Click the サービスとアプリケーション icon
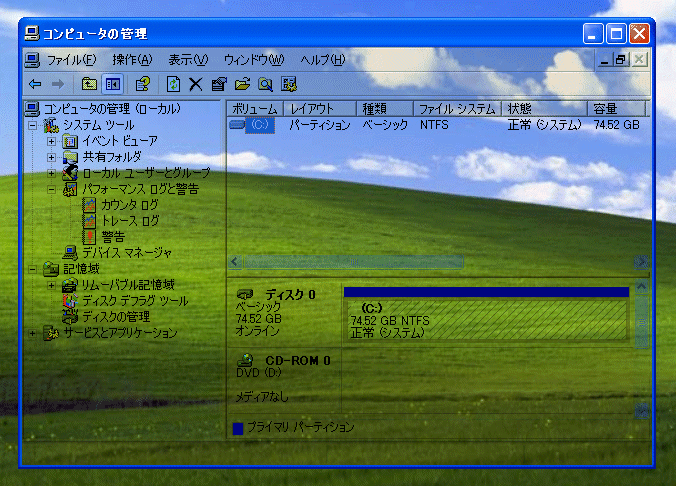Screen dimensions: 676x486 [x=51, y=333]
